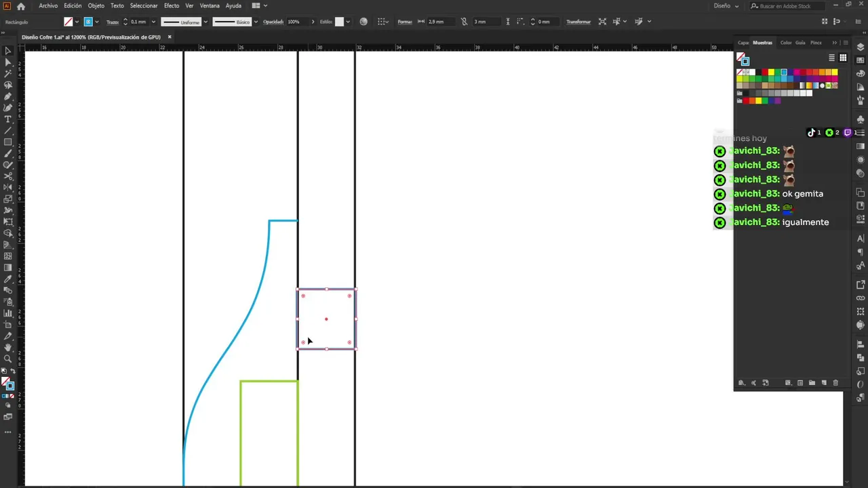
Task: Close the Diseño Cofre 1.ai document tab
Action: (170, 37)
